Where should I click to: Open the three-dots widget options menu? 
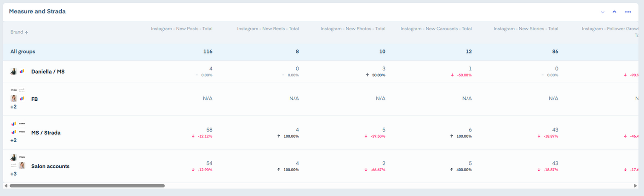click(628, 12)
